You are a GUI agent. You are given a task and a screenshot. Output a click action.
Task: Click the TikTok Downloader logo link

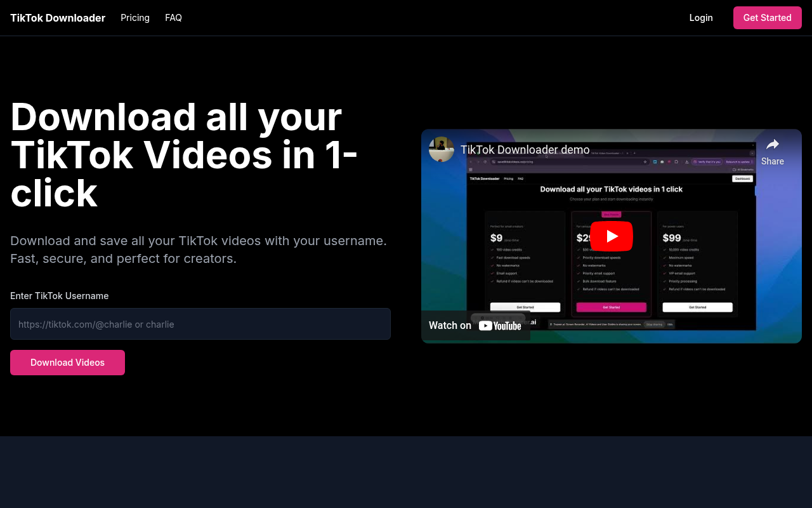pyautogui.click(x=58, y=18)
